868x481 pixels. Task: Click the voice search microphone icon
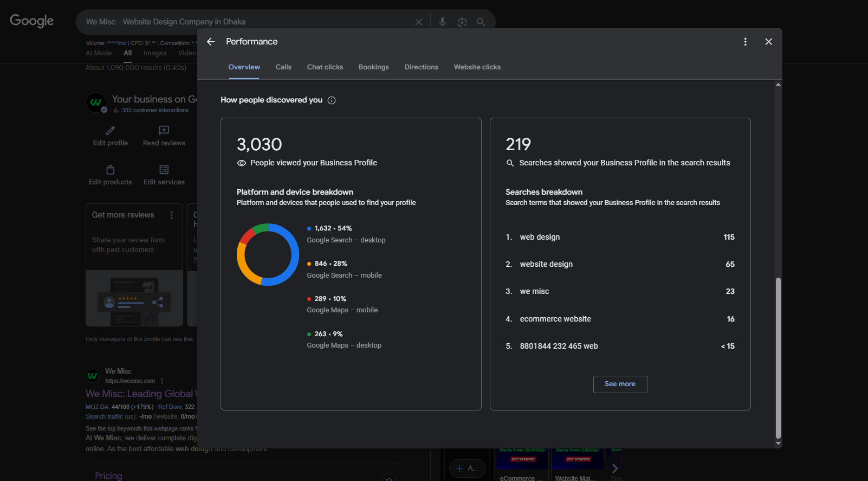click(x=443, y=22)
